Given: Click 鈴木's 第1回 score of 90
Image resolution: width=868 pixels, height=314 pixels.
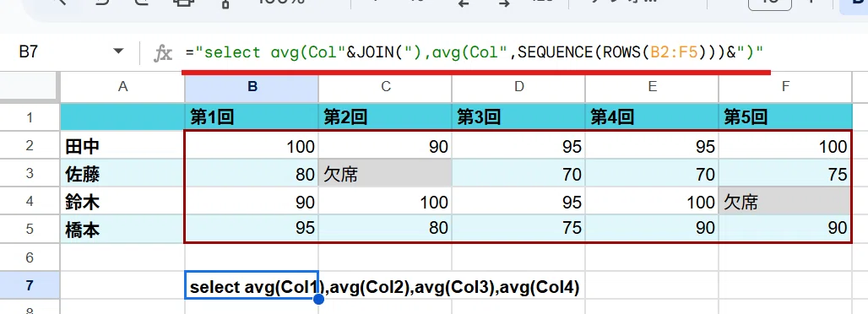Looking at the screenshot, I should coord(252,202).
